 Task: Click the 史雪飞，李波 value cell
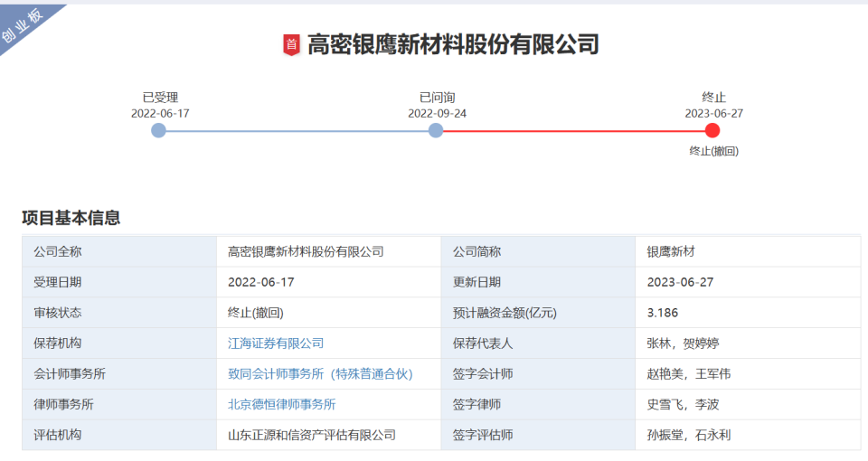[x=748, y=404]
